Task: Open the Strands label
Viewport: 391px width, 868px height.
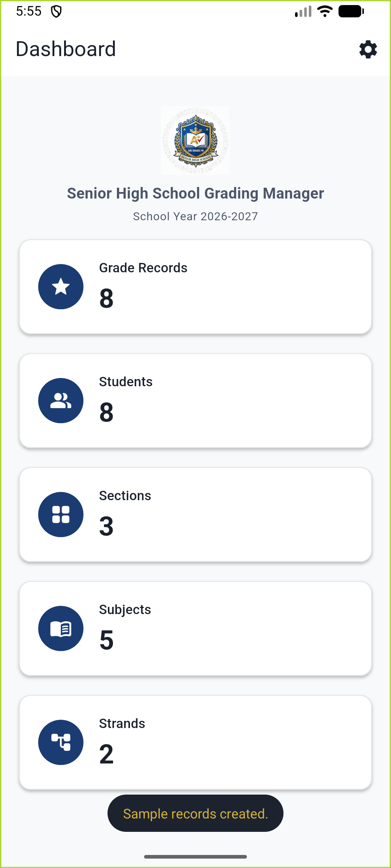Action: (x=122, y=724)
